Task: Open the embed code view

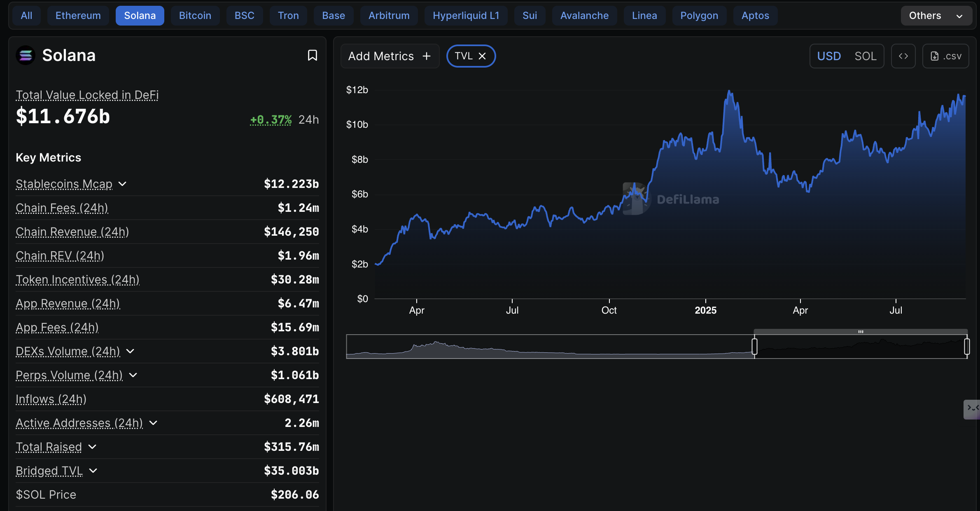Action: tap(903, 56)
